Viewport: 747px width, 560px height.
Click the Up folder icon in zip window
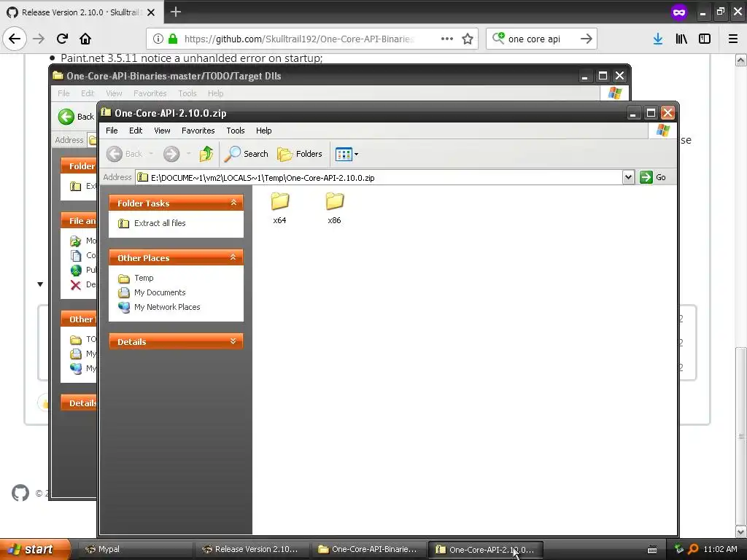click(206, 154)
